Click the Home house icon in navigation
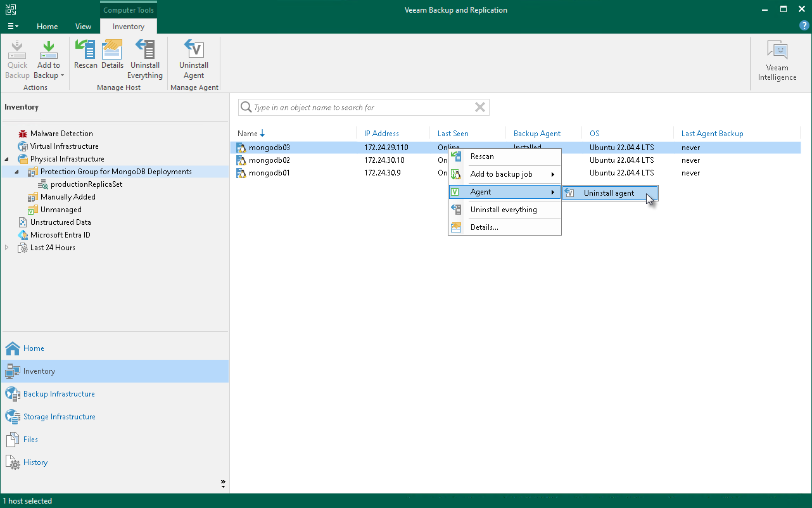This screenshot has width=812, height=508. (x=13, y=348)
